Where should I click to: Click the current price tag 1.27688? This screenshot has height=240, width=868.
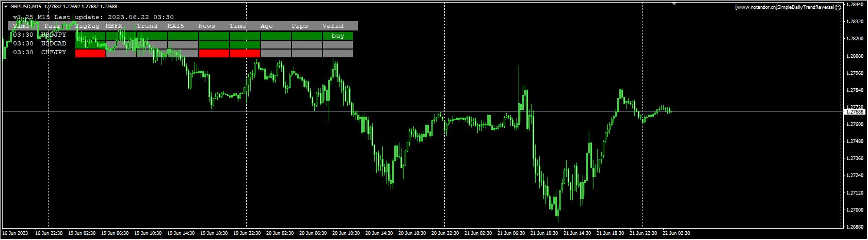pyautogui.click(x=855, y=111)
